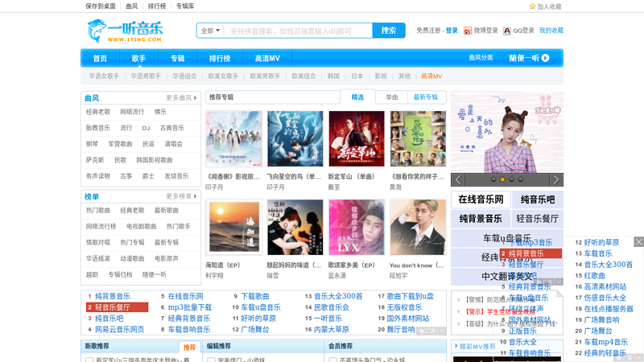
Task: Click 纯音乐吧 ad button
Action: coord(538,200)
